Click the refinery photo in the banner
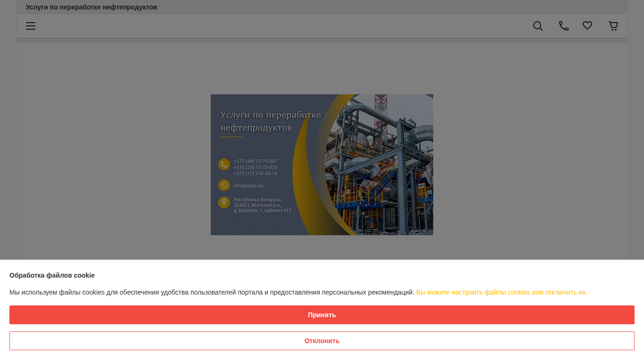Image resolution: width=644 pixels, height=362 pixels. pyautogui.click(x=382, y=165)
